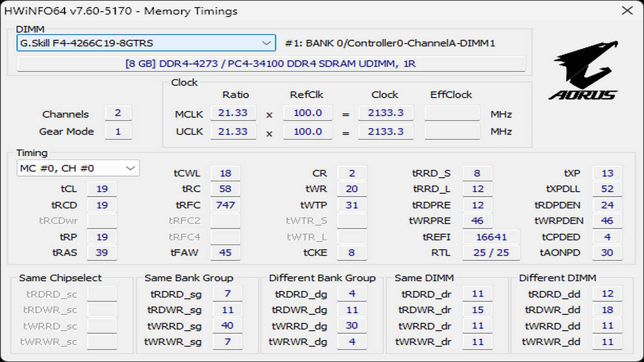Click the tCL value 19
644x362 pixels.
(102, 189)
